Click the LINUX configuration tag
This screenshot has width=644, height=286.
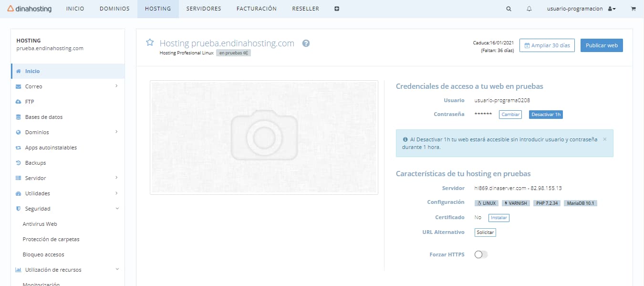point(487,203)
